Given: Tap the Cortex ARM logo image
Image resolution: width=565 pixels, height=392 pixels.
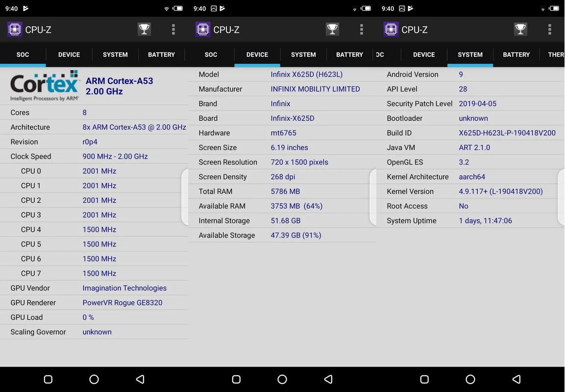Looking at the screenshot, I should tap(44, 86).
